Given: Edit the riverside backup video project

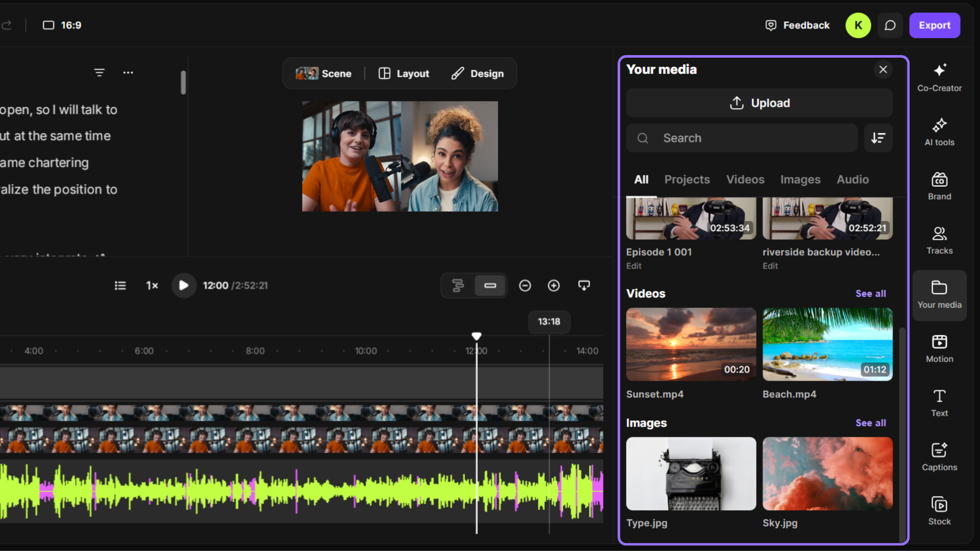Looking at the screenshot, I should point(770,266).
